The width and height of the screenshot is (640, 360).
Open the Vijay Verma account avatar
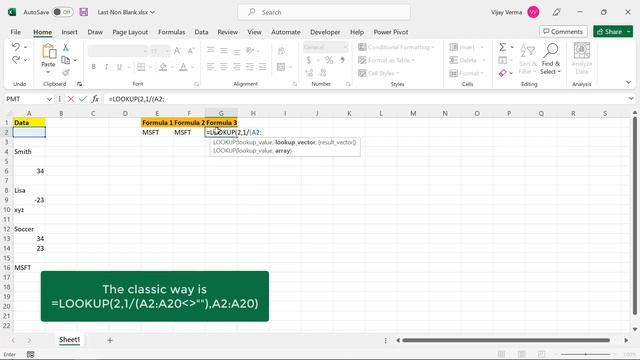coord(533,12)
